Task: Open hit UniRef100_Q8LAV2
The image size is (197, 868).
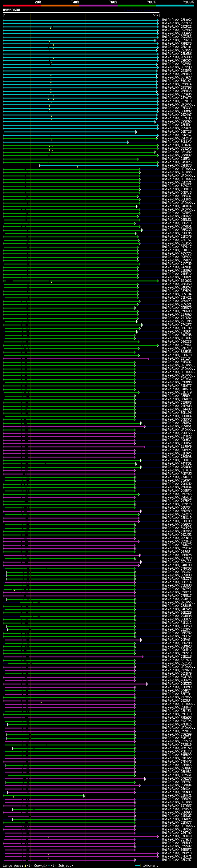Action: [177, 33]
